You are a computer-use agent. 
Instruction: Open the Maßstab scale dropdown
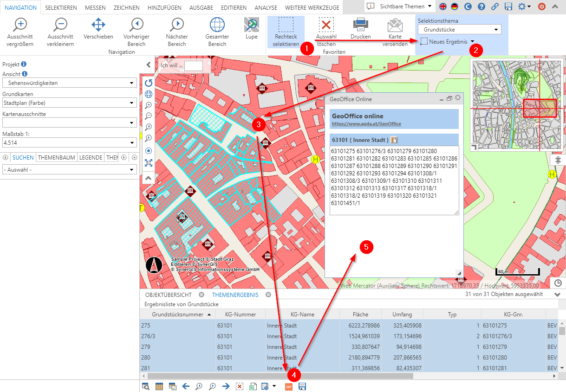pyautogui.click(x=69, y=143)
